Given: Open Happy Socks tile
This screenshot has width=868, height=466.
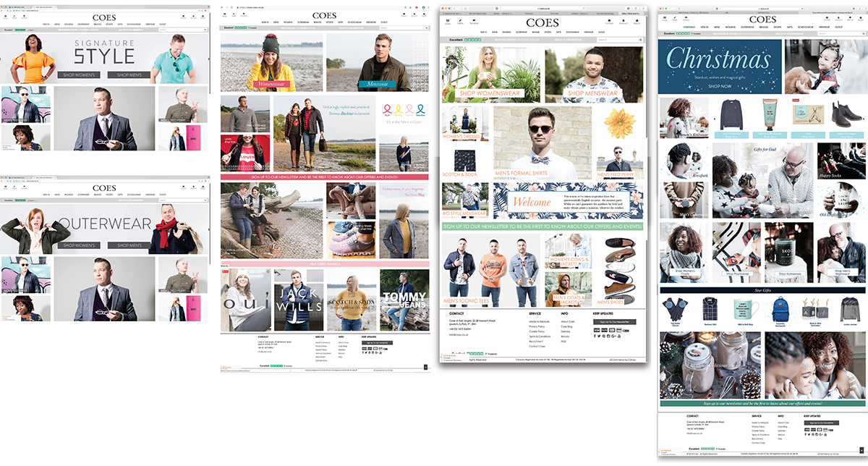Looking at the screenshot, I should pyautogui.click(x=841, y=161).
